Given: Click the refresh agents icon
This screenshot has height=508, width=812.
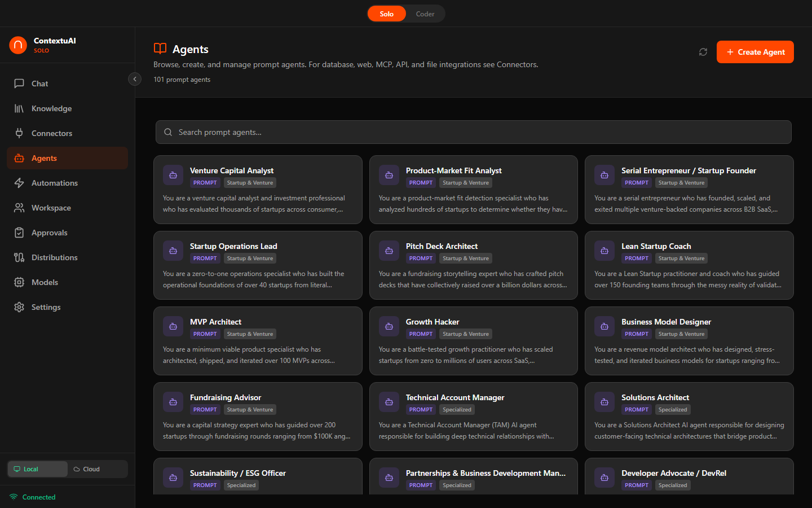Looking at the screenshot, I should pyautogui.click(x=703, y=52).
